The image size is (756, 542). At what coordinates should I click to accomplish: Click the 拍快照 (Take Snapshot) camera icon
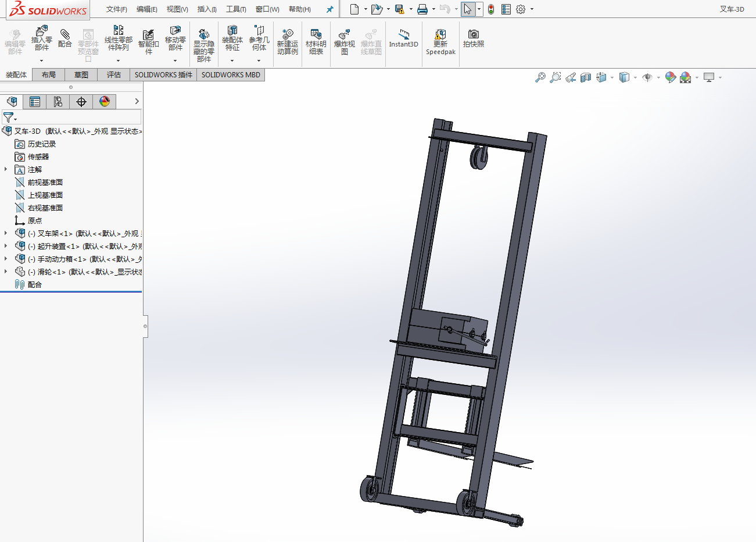[x=473, y=35]
